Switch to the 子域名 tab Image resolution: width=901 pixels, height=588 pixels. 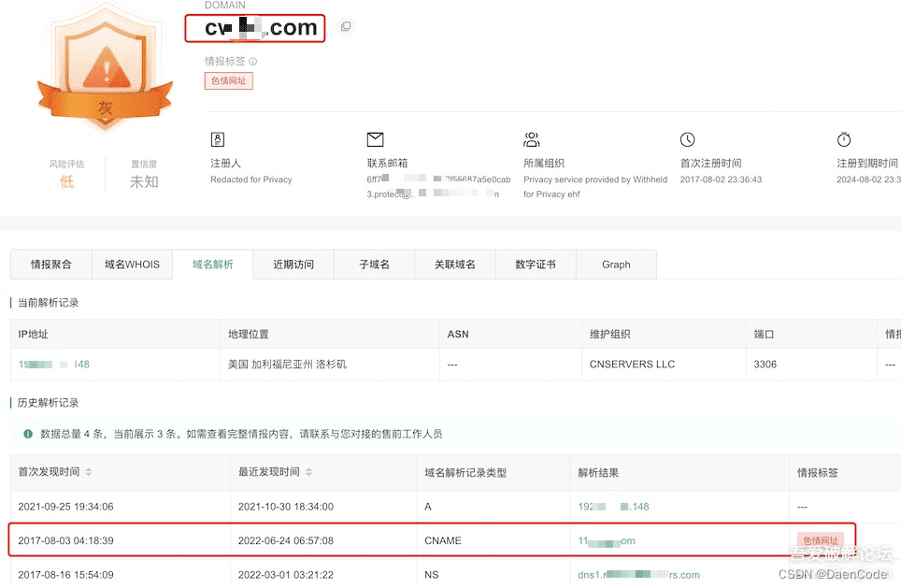[374, 265]
